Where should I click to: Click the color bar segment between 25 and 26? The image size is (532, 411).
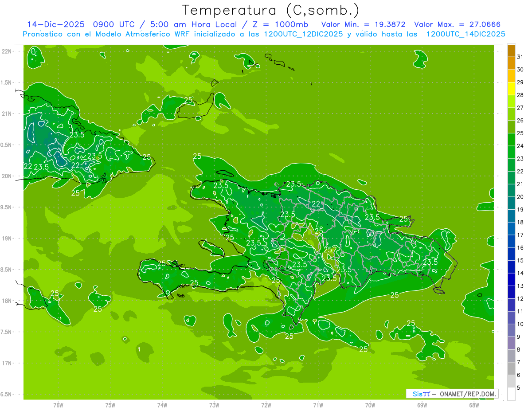tap(511, 127)
